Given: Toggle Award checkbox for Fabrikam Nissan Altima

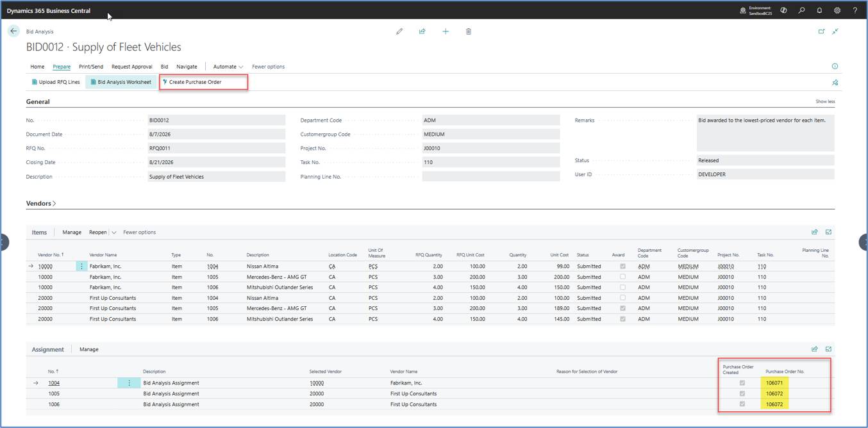Looking at the screenshot, I should 622,266.
